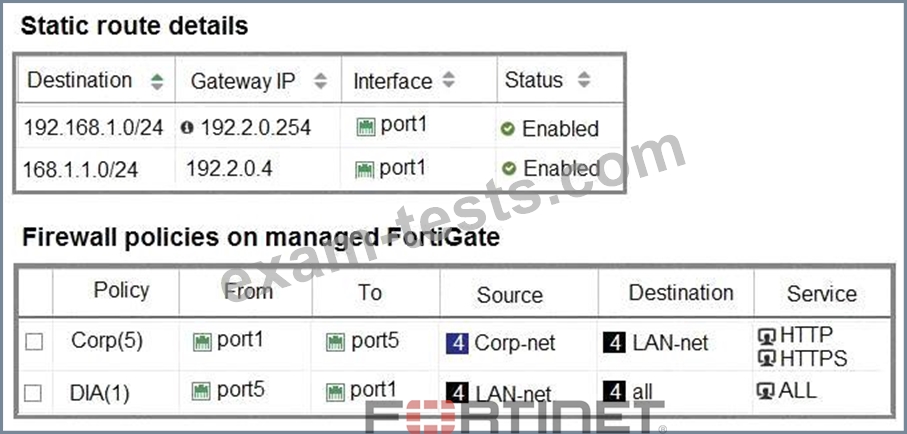Sort routes by Status column arrows
This screenshot has width=907, height=434.
[x=583, y=81]
